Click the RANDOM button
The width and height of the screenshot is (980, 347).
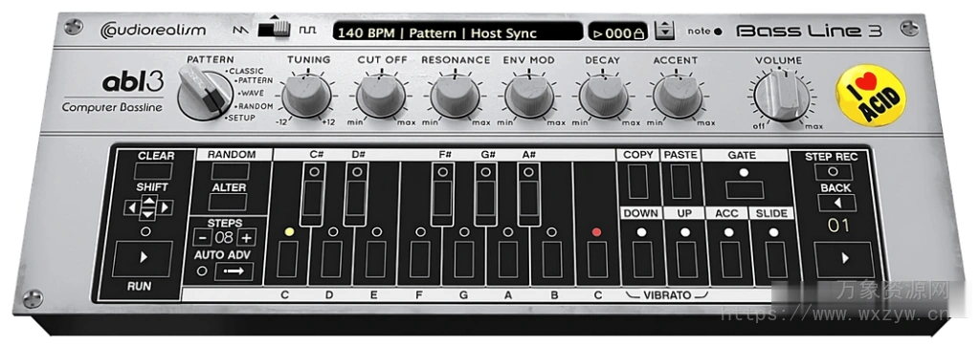point(230,171)
